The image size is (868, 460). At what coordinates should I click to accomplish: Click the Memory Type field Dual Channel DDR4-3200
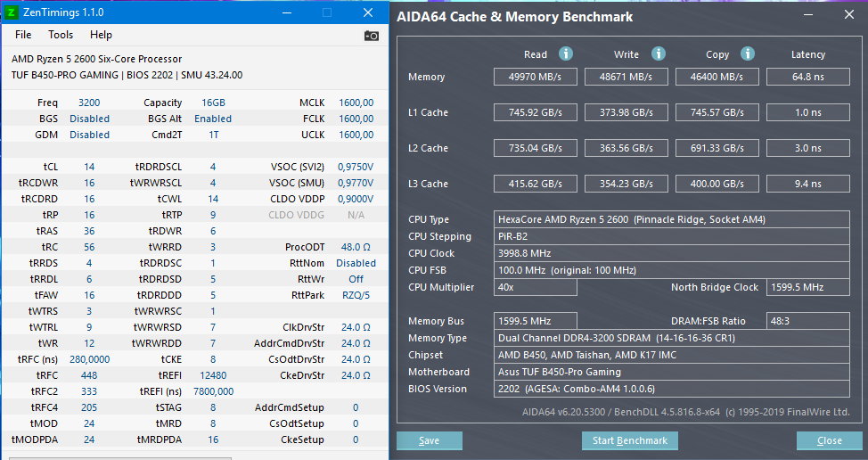671,338
